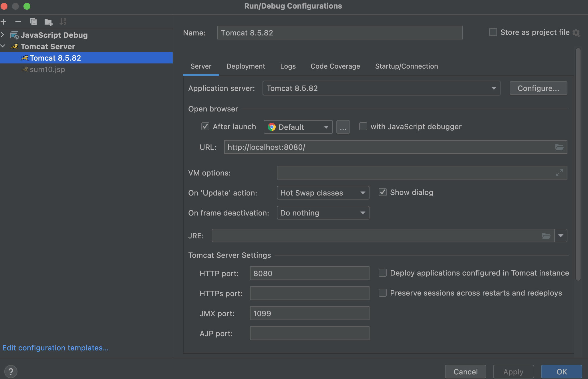Click the Remove Configuration minus icon
The height and width of the screenshot is (379, 588).
tap(18, 22)
